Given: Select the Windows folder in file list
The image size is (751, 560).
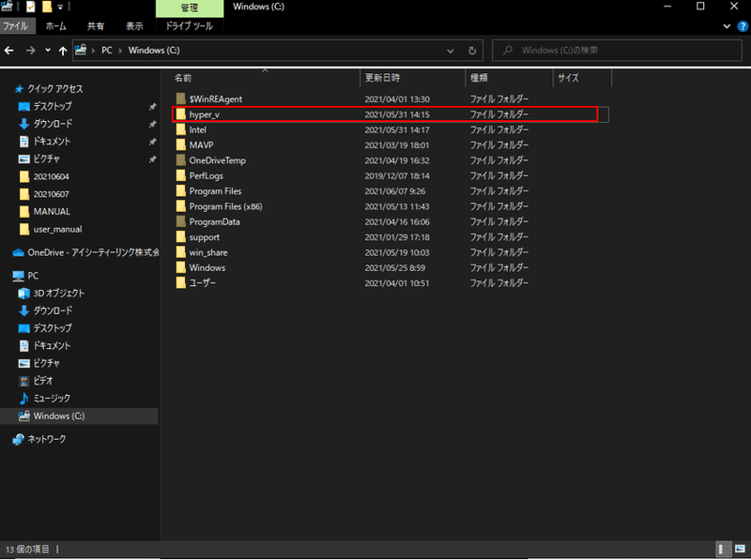Looking at the screenshot, I should point(207,267).
